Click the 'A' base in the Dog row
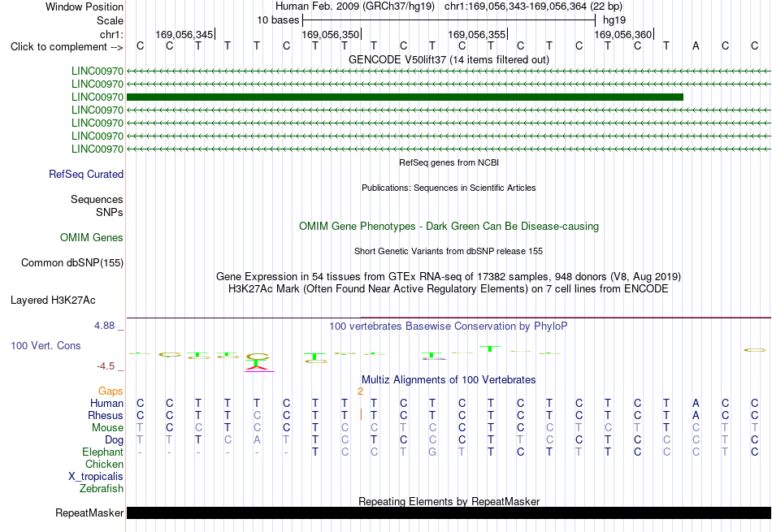Screen dimensions: 772x532 (x=257, y=440)
